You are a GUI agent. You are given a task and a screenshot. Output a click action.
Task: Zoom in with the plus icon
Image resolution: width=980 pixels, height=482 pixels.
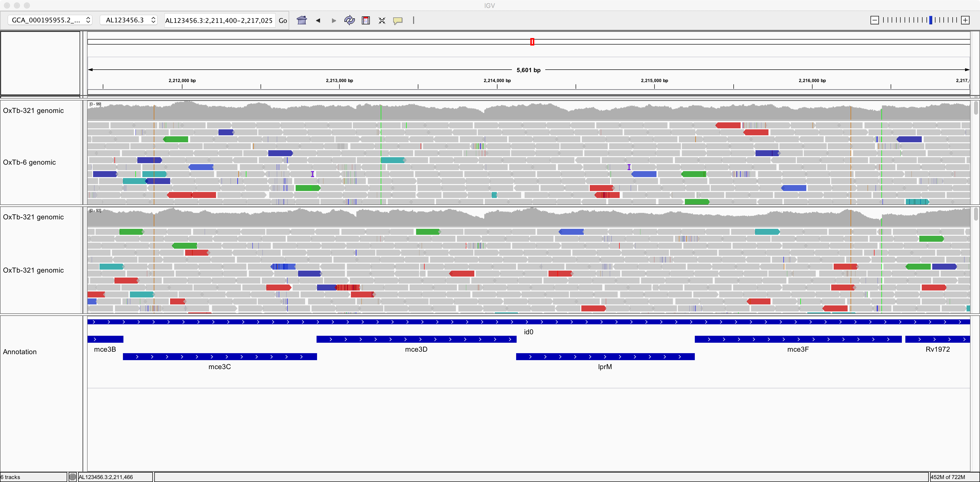point(965,20)
